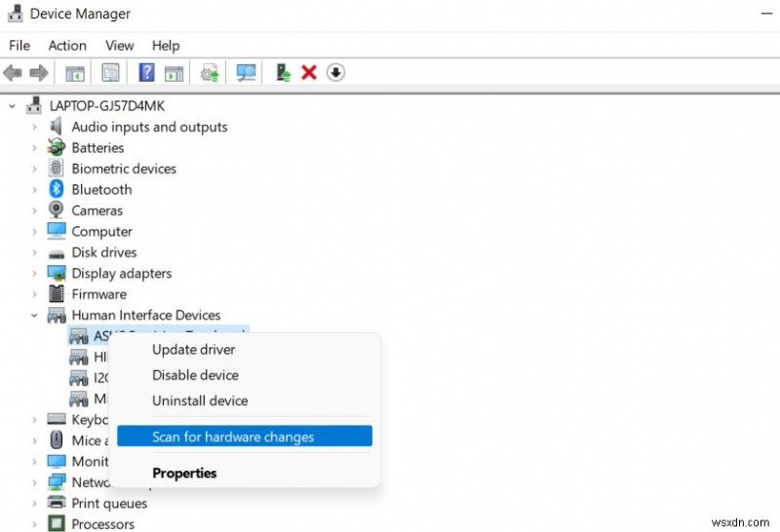
Task: Expand the Firmware category chevron
Action: click(34, 294)
